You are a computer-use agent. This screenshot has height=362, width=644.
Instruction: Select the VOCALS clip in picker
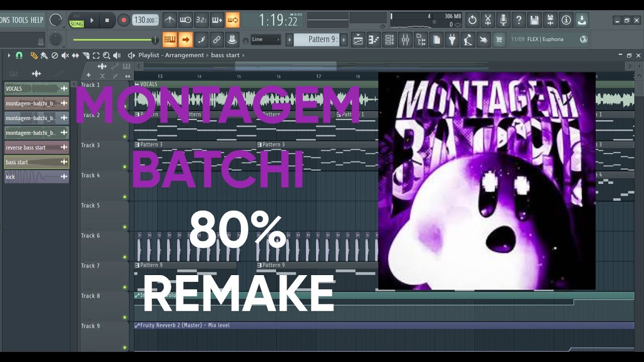click(x=37, y=88)
